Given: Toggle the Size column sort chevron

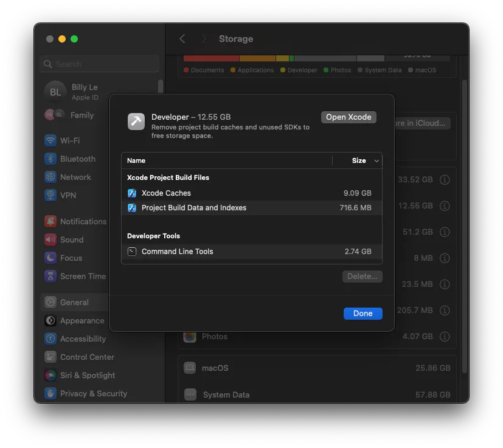Looking at the screenshot, I should coord(376,160).
